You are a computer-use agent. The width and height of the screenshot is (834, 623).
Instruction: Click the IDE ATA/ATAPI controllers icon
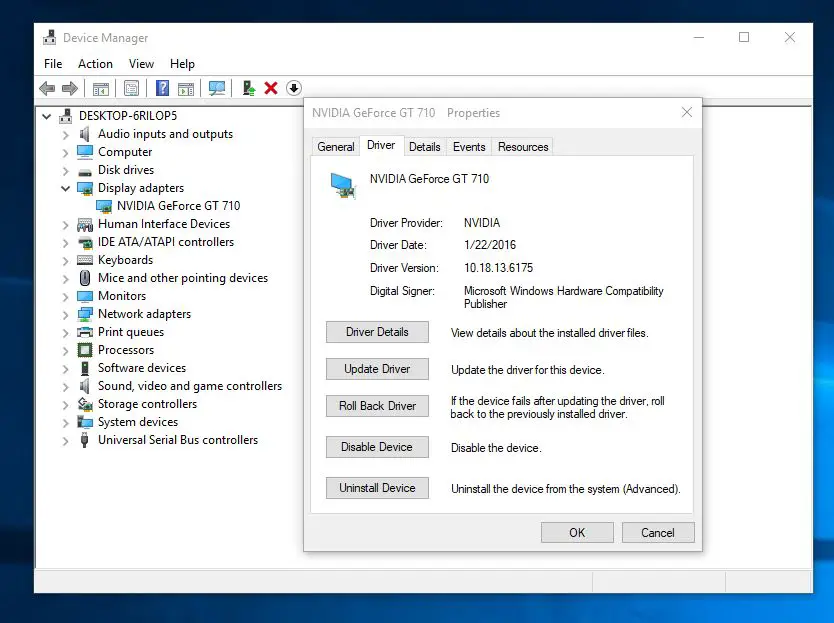85,243
